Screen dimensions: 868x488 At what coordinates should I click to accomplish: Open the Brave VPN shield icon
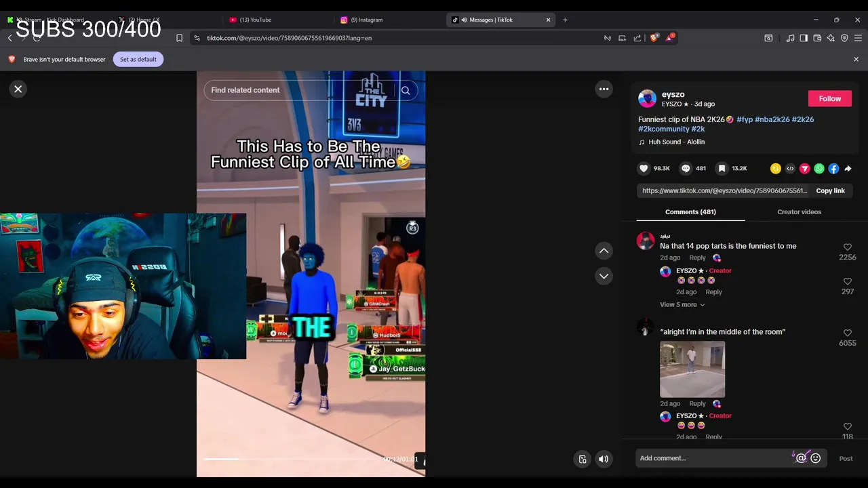[844, 38]
